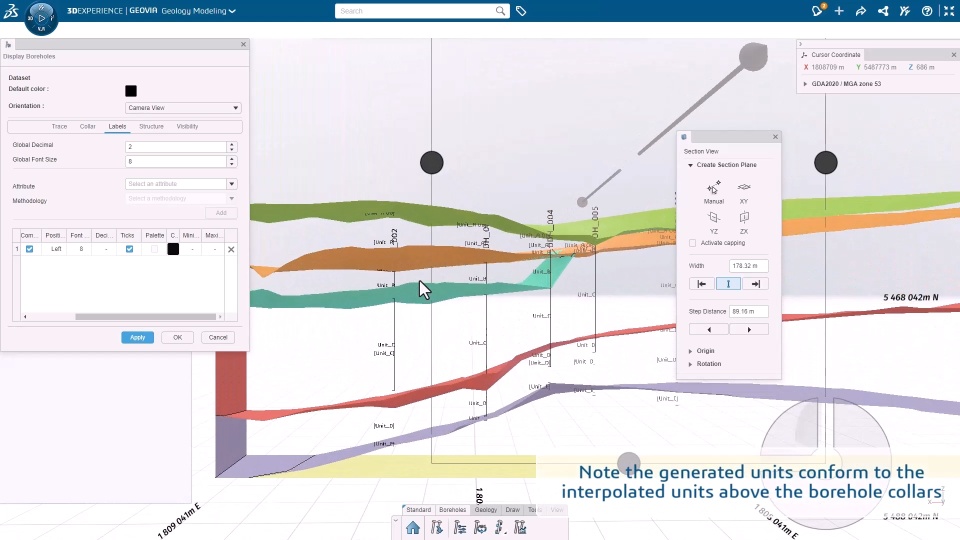This screenshot has height=540, width=960.
Task: Open the 3DEXPERIENCE compass
Action: pos(41,18)
